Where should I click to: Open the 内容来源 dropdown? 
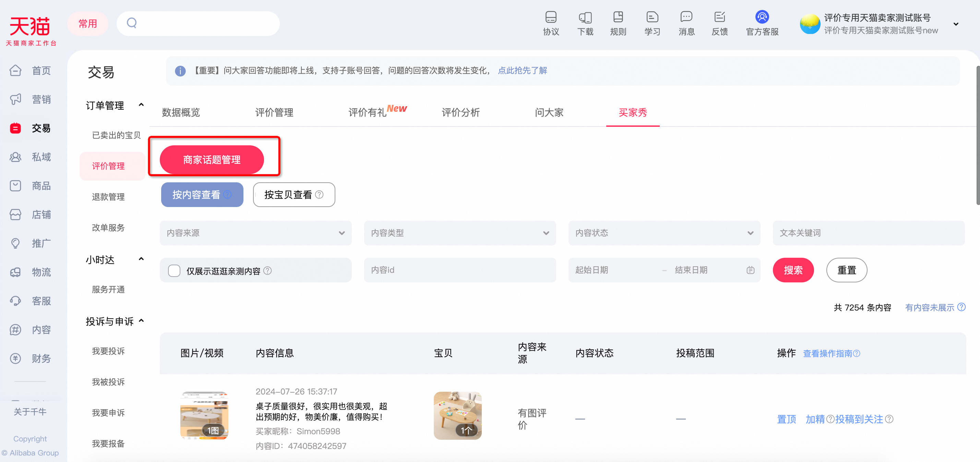pos(255,233)
